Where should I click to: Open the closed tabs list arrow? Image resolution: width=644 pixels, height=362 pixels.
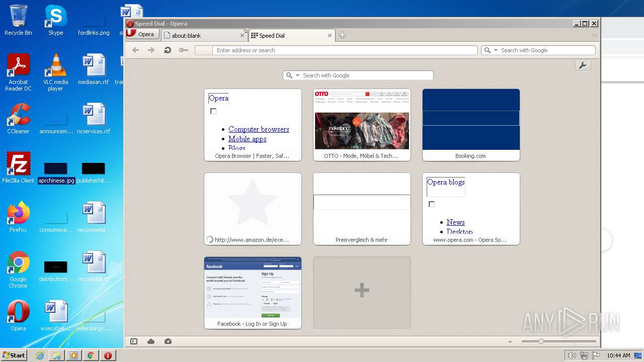coord(594,35)
